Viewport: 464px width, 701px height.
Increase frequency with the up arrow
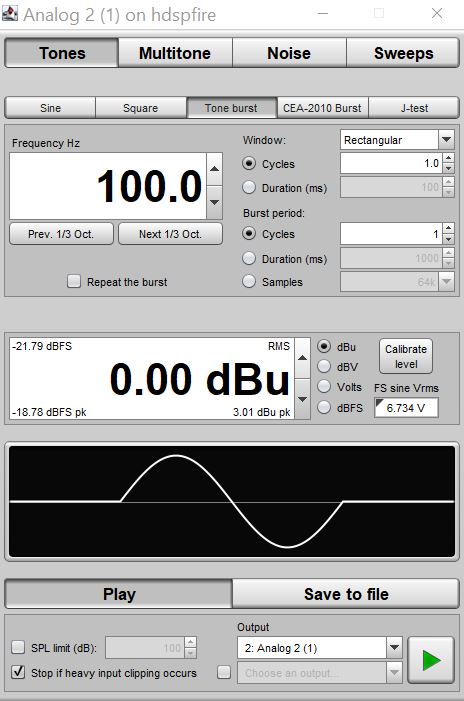point(215,169)
